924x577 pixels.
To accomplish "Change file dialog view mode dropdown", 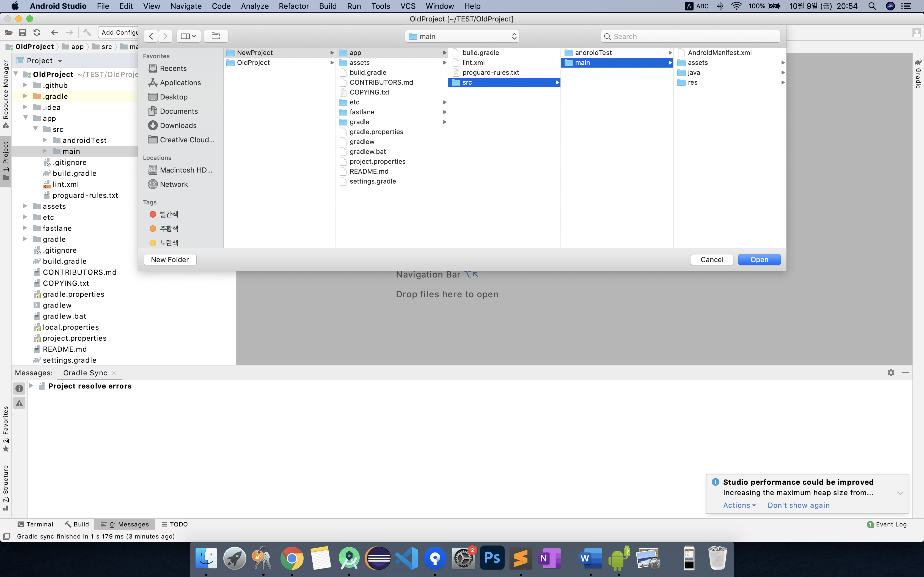I will click(188, 36).
